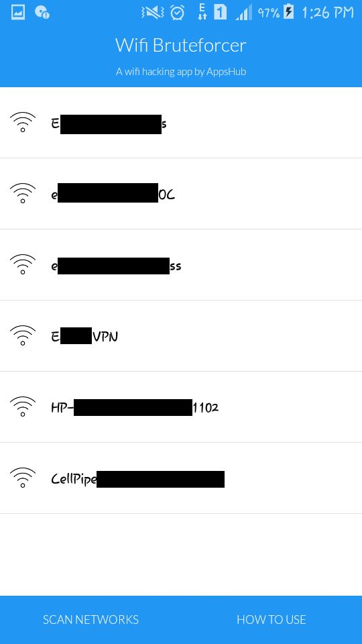
Task: Open the HOW TO USE guide
Action: 271,619
